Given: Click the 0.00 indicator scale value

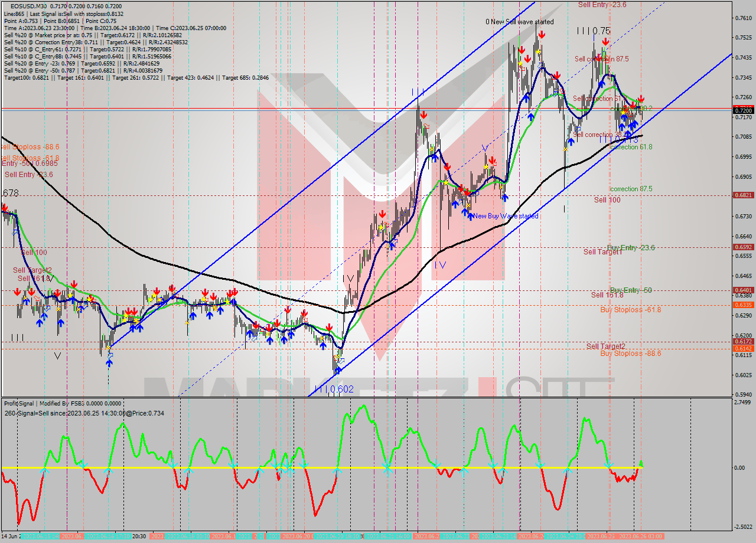Looking at the screenshot, I should (739, 467).
